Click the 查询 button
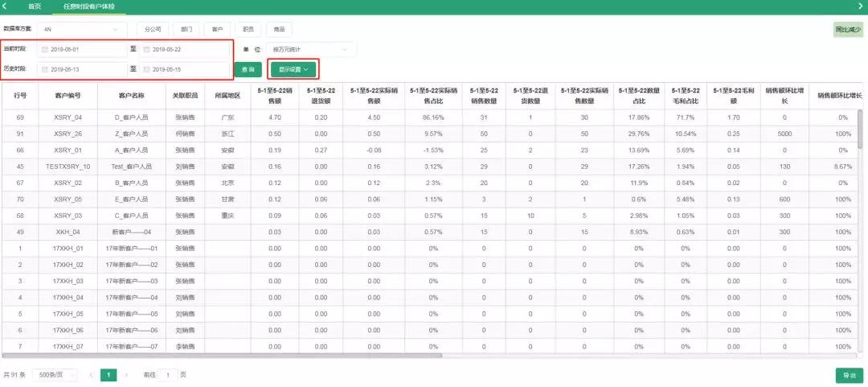 click(x=247, y=70)
